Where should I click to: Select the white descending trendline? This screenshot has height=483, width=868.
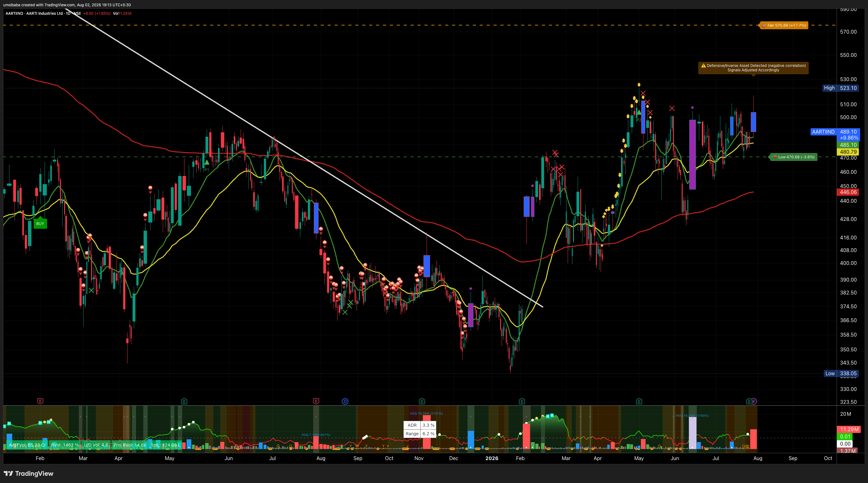[x=304, y=157]
